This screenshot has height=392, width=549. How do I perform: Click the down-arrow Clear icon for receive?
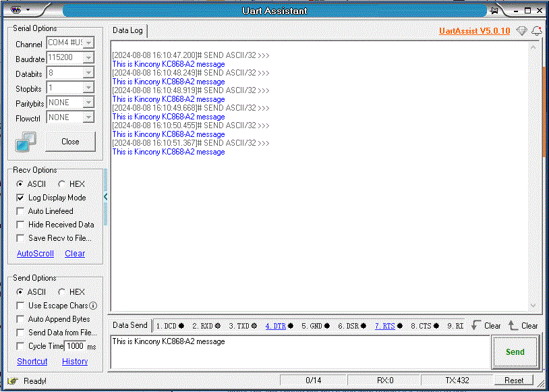[x=475, y=325]
